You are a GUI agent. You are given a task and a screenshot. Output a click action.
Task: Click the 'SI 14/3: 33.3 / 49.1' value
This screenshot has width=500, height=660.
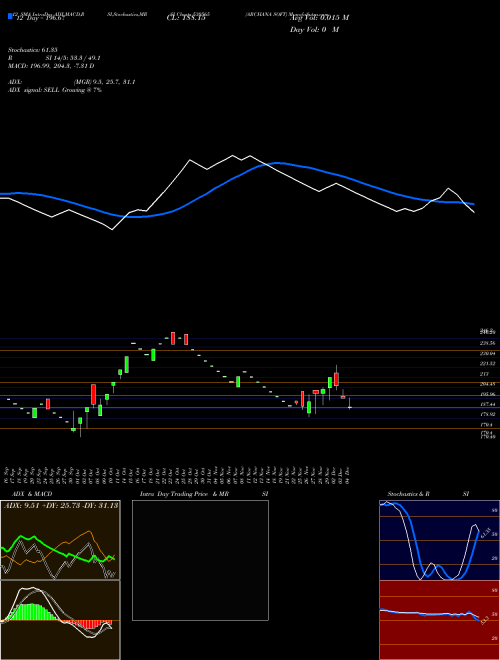pyautogui.click(x=73, y=58)
